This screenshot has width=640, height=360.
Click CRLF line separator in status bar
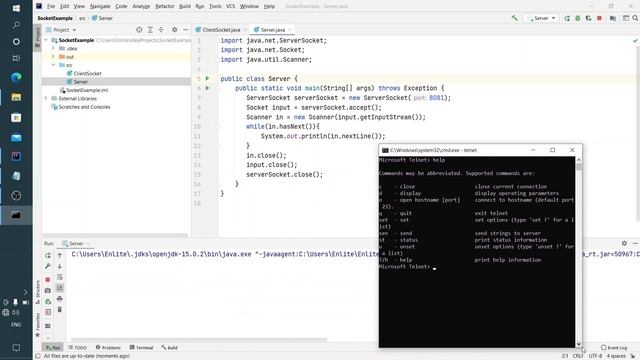(x=578, y=356)
